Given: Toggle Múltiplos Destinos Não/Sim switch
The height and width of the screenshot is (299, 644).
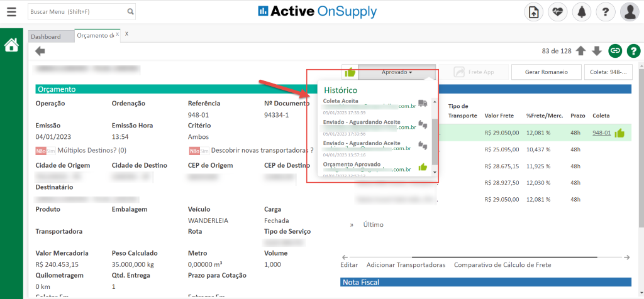Looking at the screenshot, I should click(45, 151).
